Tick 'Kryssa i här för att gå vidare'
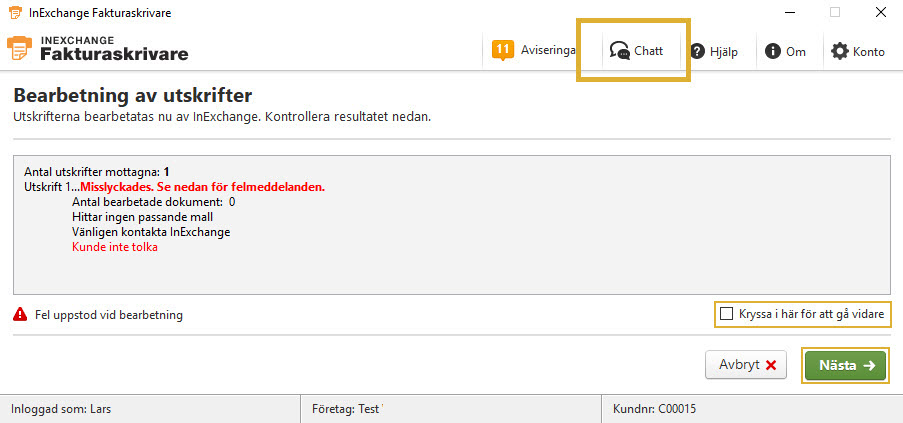 [727, 314]
